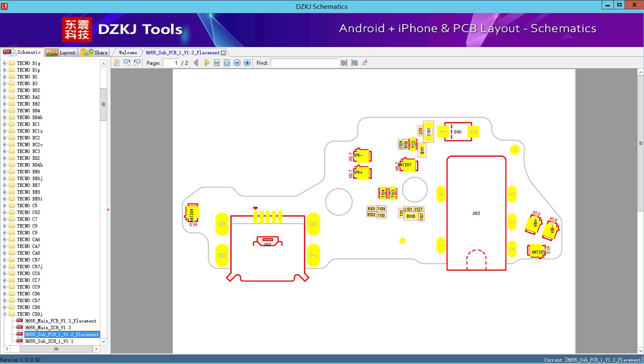Fit the whole page in view
The width and height of the screenshot is (644, 364).
pos(227,63)
